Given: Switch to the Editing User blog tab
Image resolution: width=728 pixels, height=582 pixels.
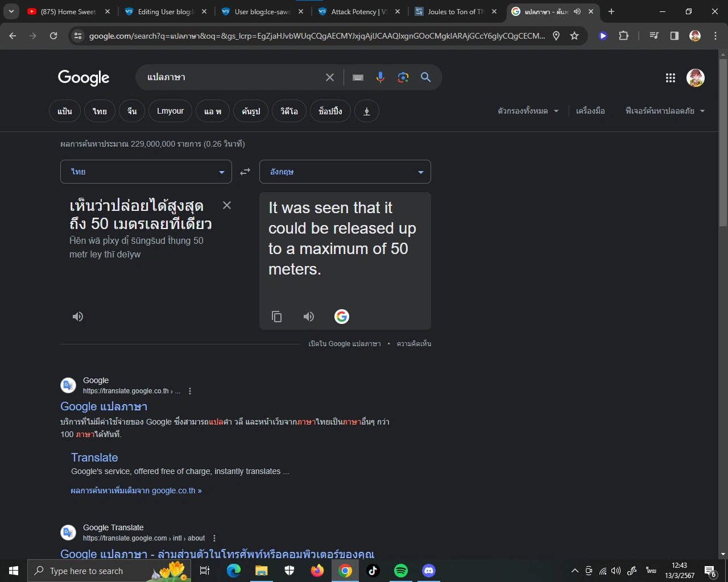Looking at the screenshot, I should click(166, 11).
